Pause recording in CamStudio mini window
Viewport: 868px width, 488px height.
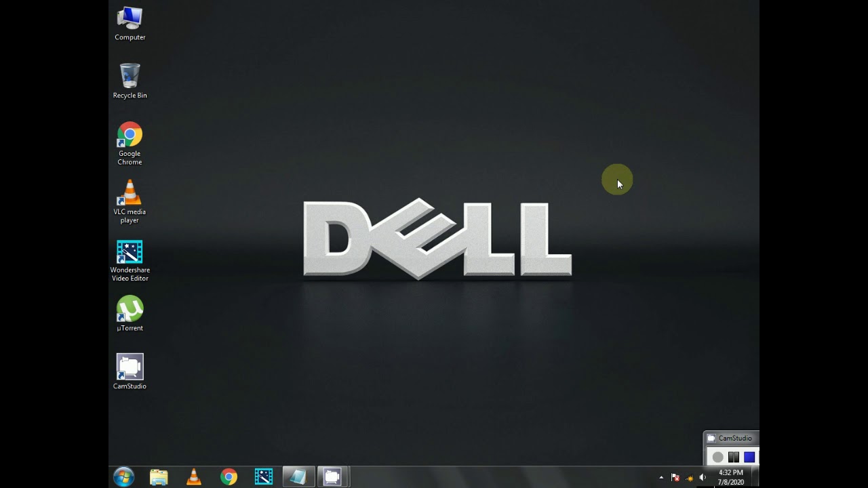click(733, 457)
